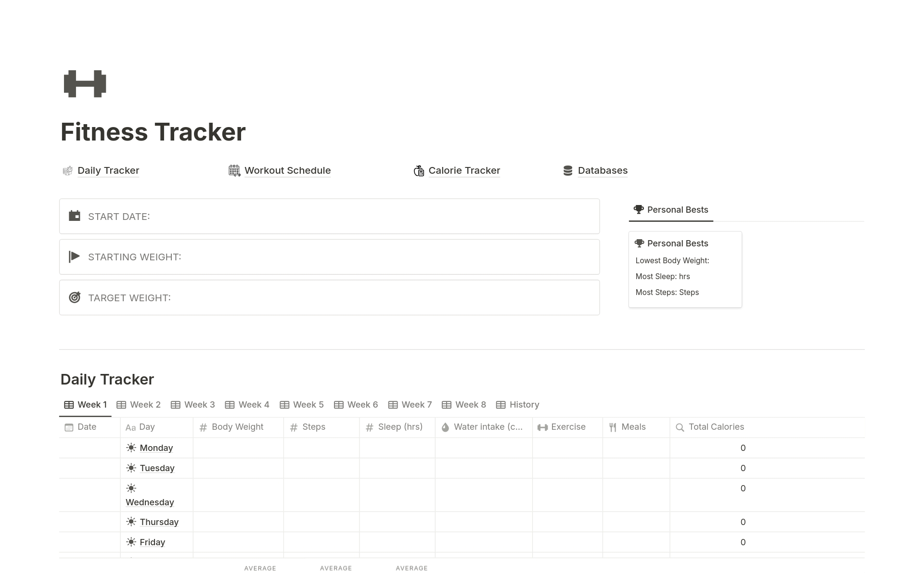Switch to the Week 2 tab
Screen dimensions: 924x577
[145, 404]
